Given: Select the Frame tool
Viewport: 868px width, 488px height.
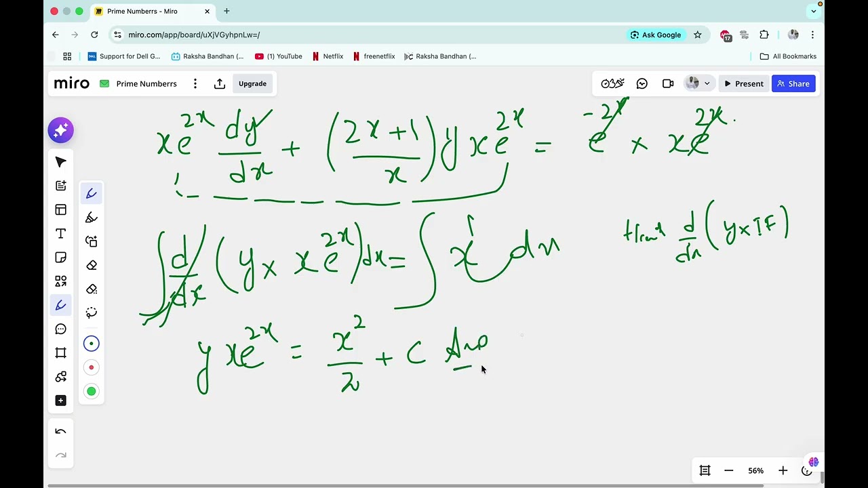Looking at the screenshot, I should (x=60, y=352).
